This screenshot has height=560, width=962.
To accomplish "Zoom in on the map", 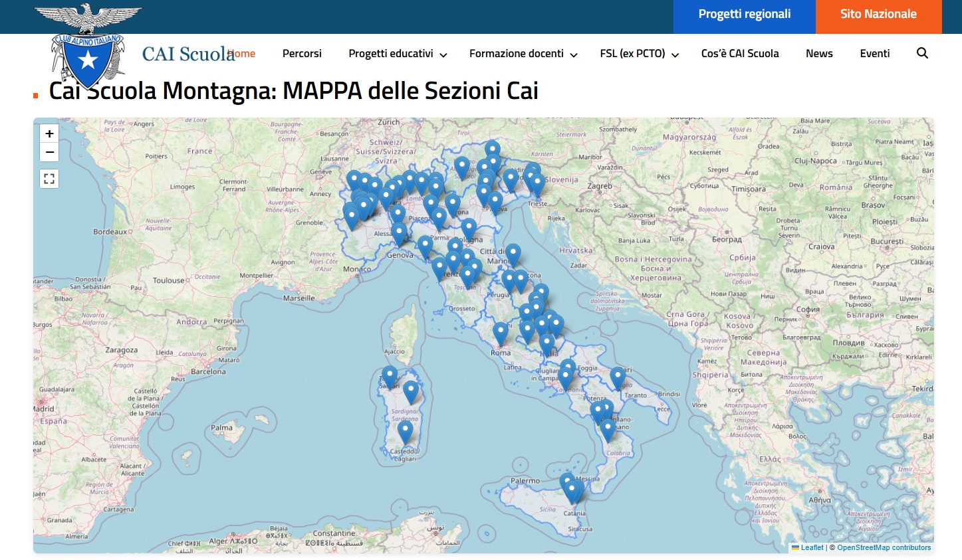I will tap(49, 134).
